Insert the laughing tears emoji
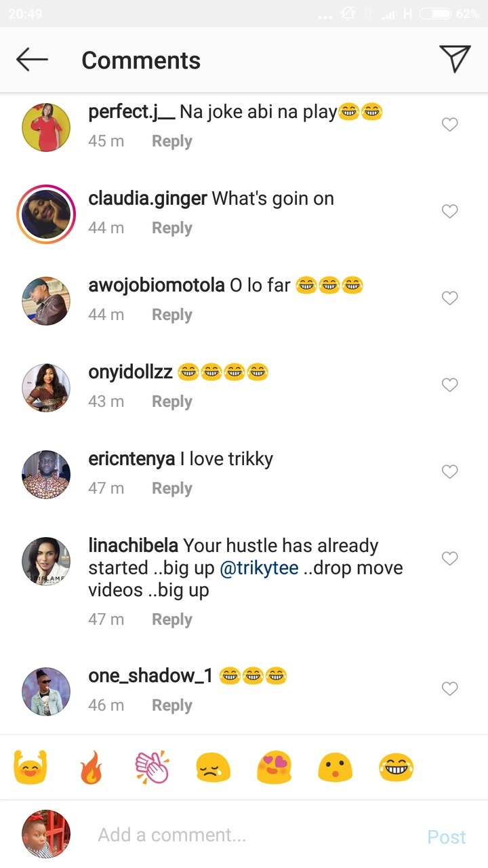This screenshot has width=488, height=868. [x=396, y=768]
